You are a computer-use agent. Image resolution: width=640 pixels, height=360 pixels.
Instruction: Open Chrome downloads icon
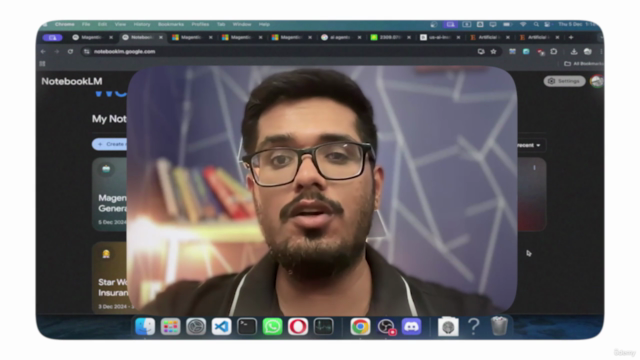pos(574,51)
